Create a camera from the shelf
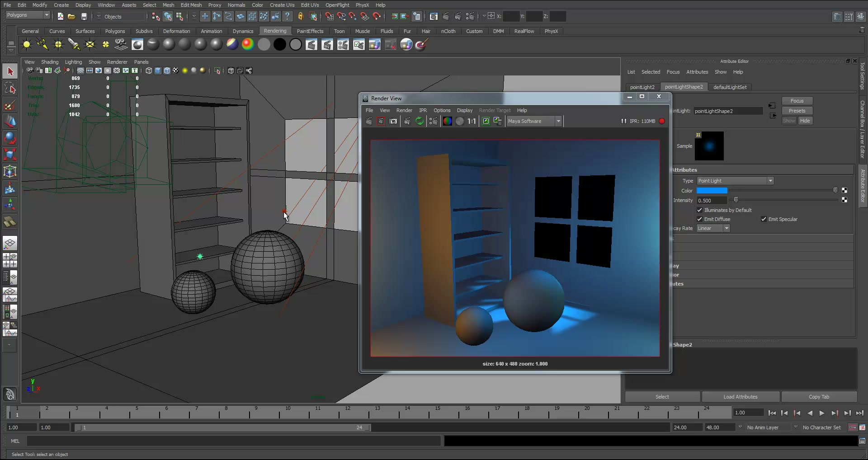 pyautogui.click(x=121, y=44)
